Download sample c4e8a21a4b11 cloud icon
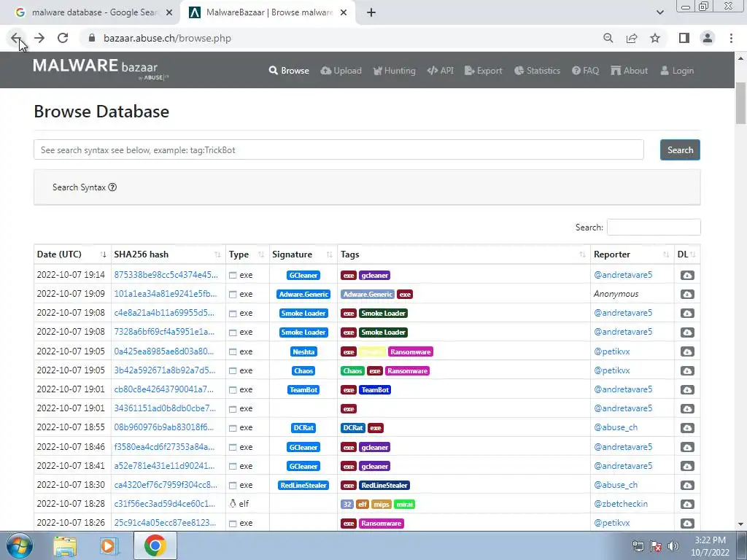The width and height of the screenshot is (747, 560). click(687, 314)
